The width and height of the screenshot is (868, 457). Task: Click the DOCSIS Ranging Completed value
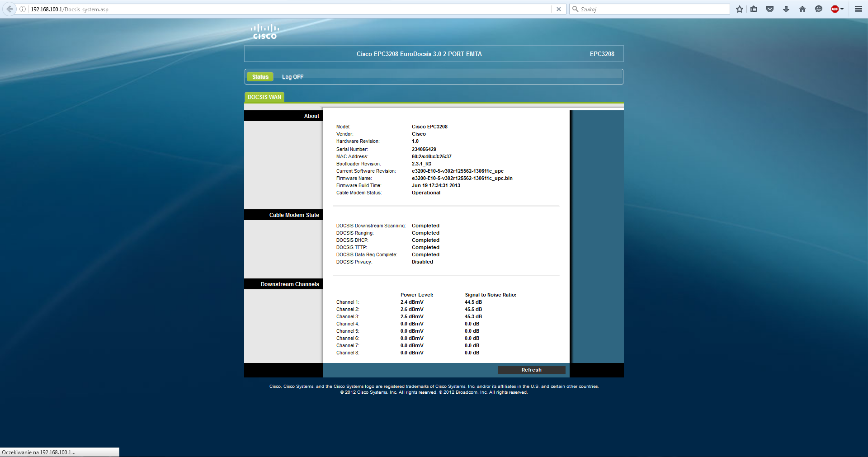pos(425,233)
